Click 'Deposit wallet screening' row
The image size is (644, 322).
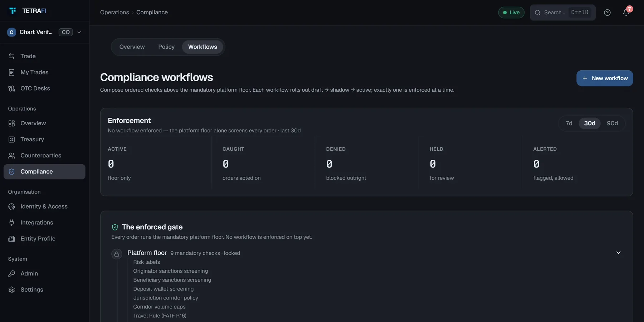point(164,289)
